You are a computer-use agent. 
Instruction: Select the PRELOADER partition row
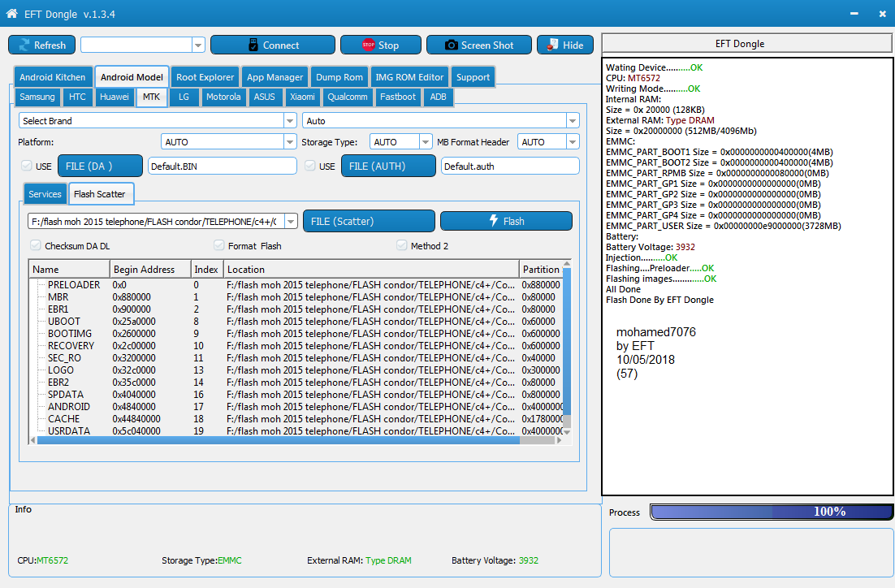click(x=296, y=285)
